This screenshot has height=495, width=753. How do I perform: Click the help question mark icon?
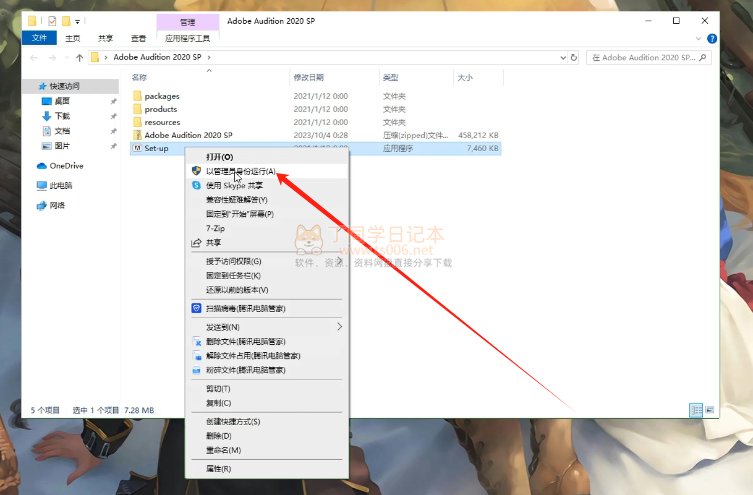pos(712,38)
